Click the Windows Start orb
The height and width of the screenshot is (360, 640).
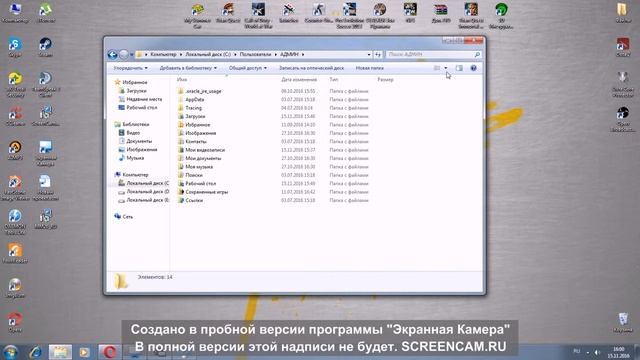tap(10, 351)
